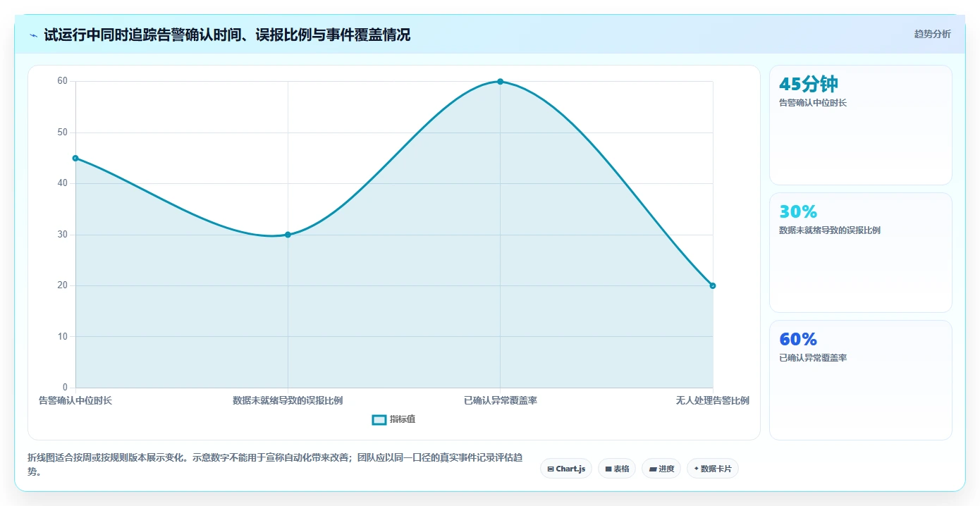Click the footnote text starting 折线图适合
980x506 pixels.
click(x=275, y=464)
